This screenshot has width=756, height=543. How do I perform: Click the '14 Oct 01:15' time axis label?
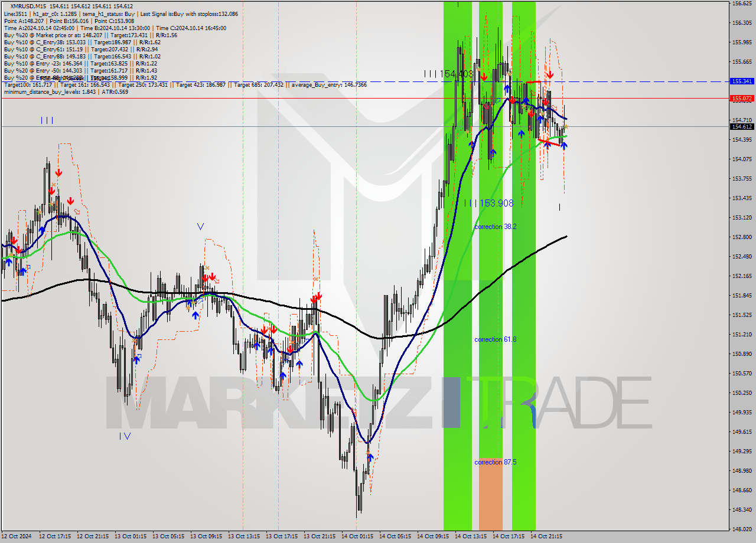[357, 537]
